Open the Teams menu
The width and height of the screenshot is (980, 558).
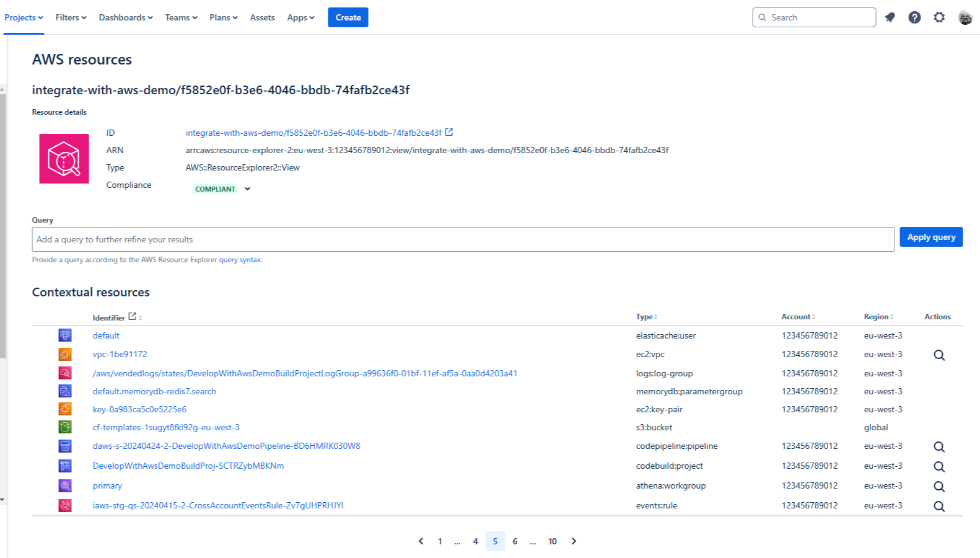(181, 17)
